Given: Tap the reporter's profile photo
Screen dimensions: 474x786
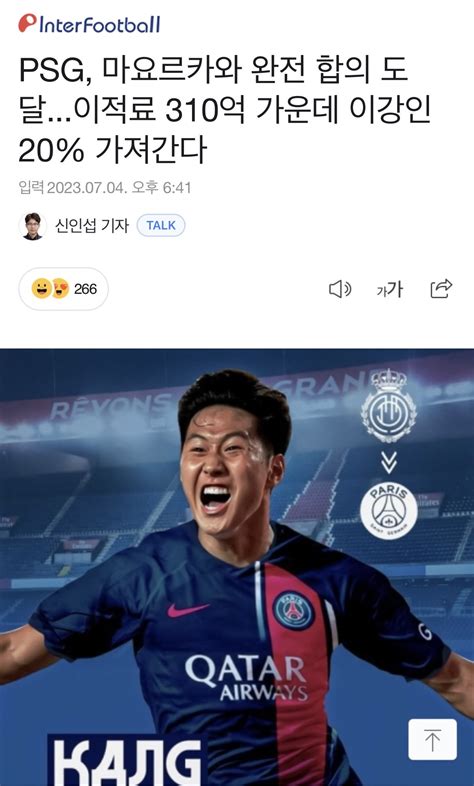Looking at the screenshot, I should (33, 226).
